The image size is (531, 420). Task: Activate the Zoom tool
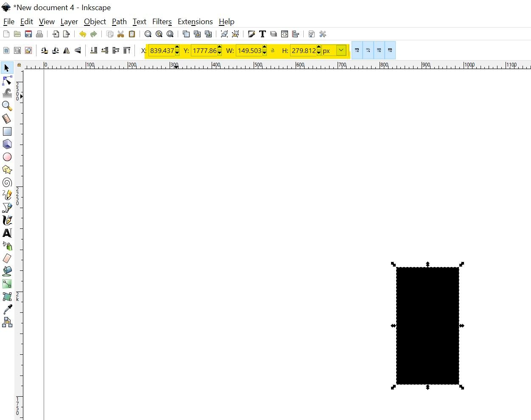tap(7, 106)
